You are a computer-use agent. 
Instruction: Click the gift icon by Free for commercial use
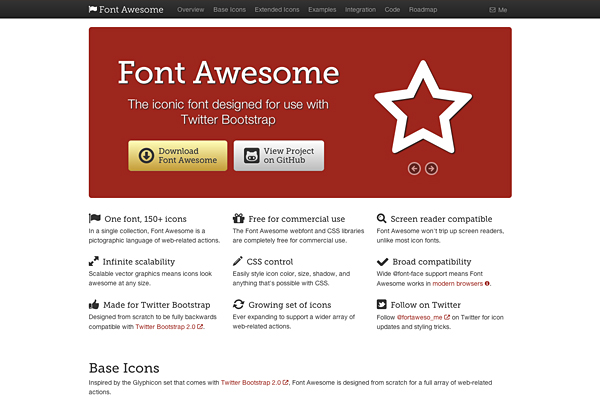pyautogui.click(x=238, y=218)
